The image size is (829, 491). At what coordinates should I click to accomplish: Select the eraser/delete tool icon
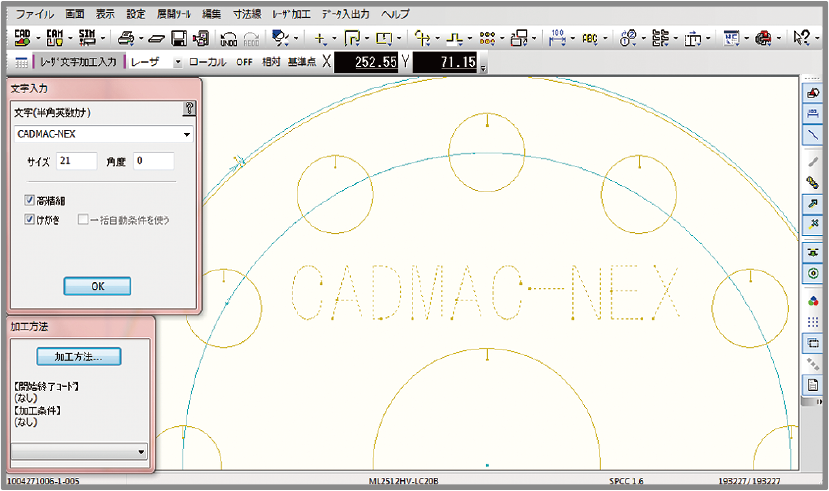[x=280, y=38]
